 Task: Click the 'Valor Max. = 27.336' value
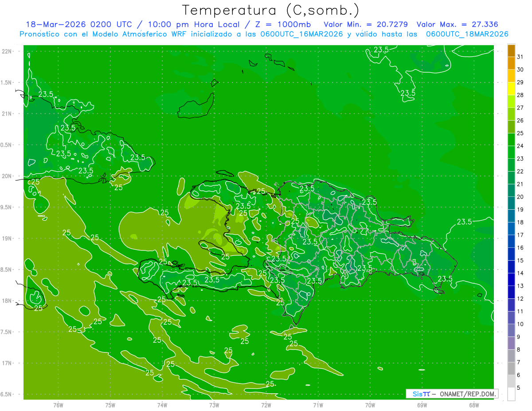pos(457,24)
